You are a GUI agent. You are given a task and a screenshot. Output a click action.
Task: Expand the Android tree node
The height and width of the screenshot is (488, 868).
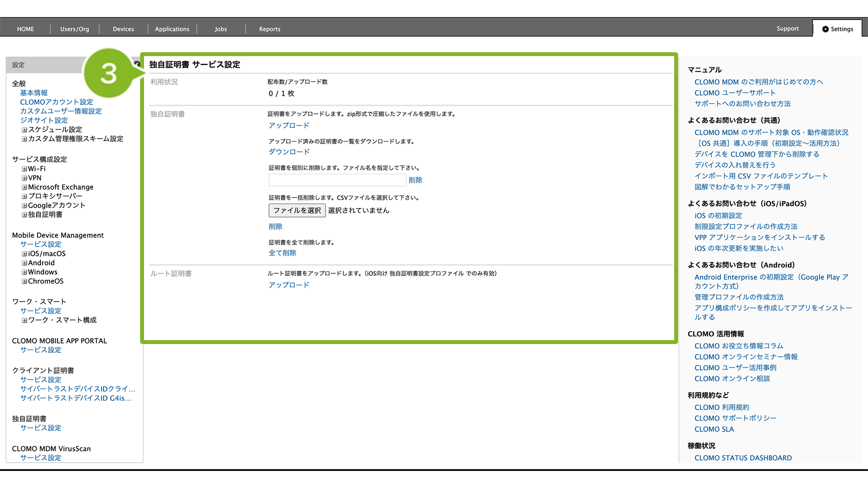pyautogui.click(x=24, y=263)
